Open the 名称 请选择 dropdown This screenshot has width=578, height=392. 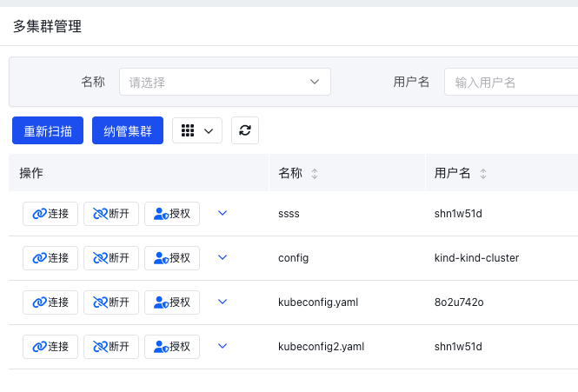(225, 82)
